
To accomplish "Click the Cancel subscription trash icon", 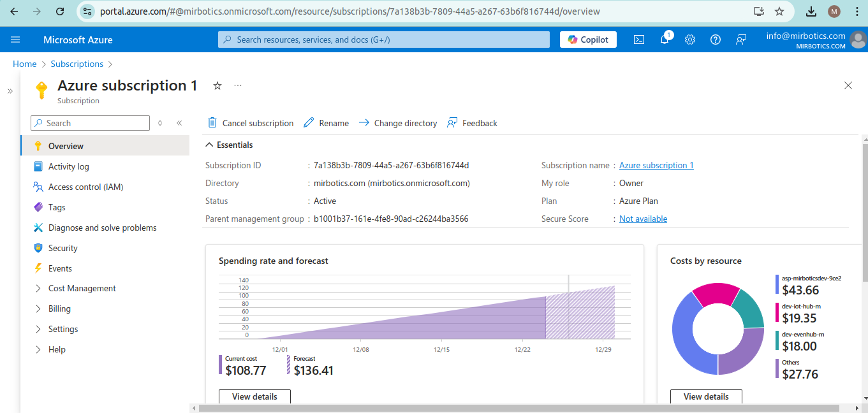I will (x=212, y=123).
